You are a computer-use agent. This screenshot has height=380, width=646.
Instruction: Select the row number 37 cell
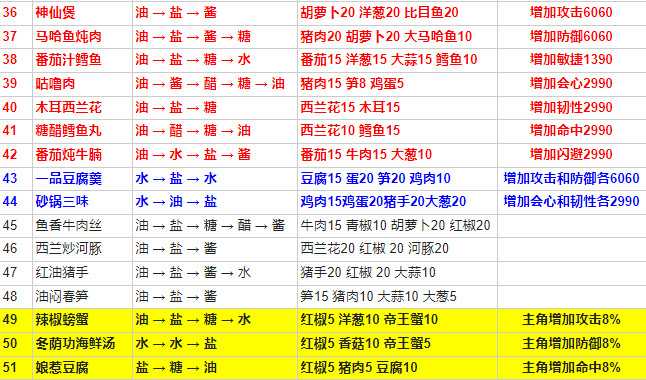[x=16, y=36]
